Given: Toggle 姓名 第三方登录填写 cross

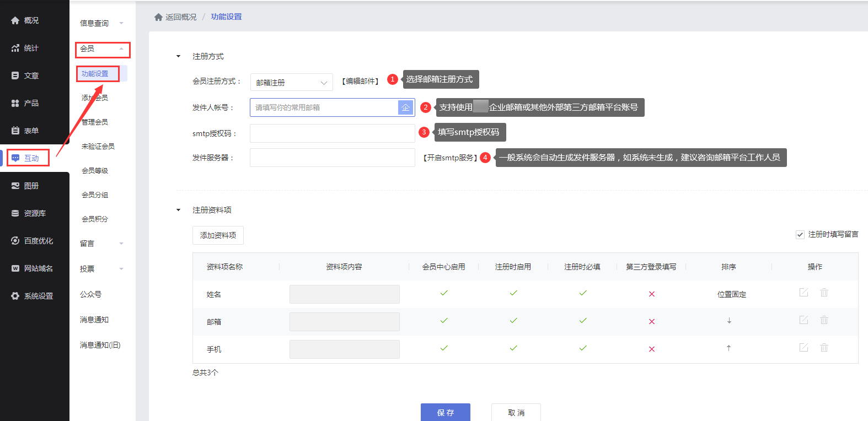Looking at the screenshot, I should [652, 294].
